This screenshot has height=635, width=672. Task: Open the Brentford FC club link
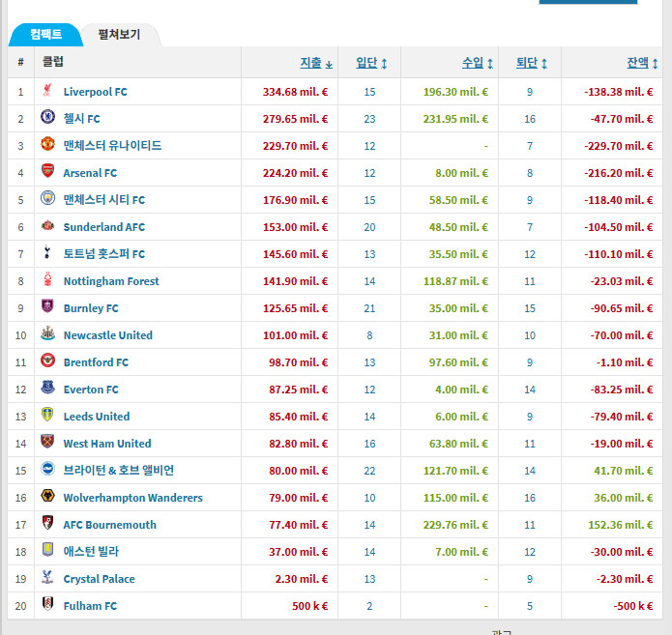pyautogui.click(x=96, y=362)
